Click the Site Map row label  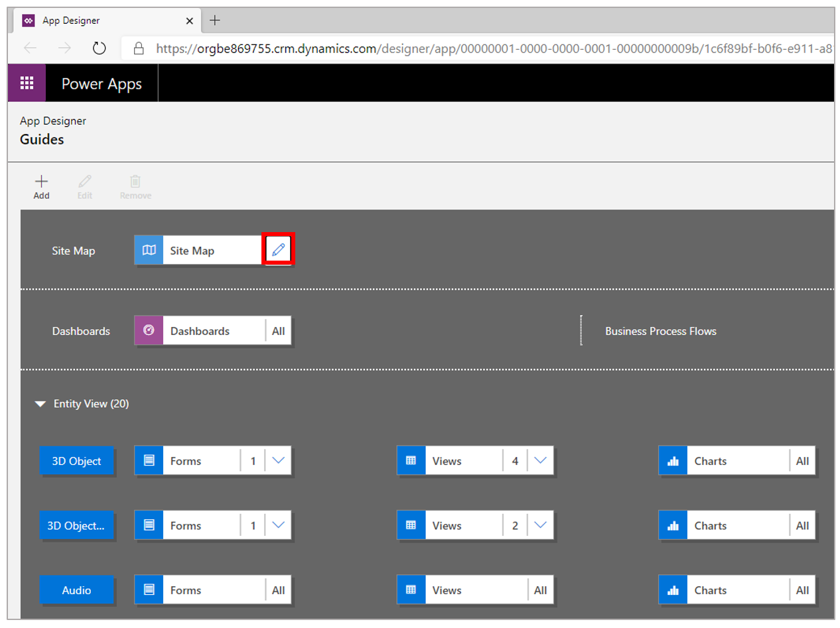click(74, 251)
